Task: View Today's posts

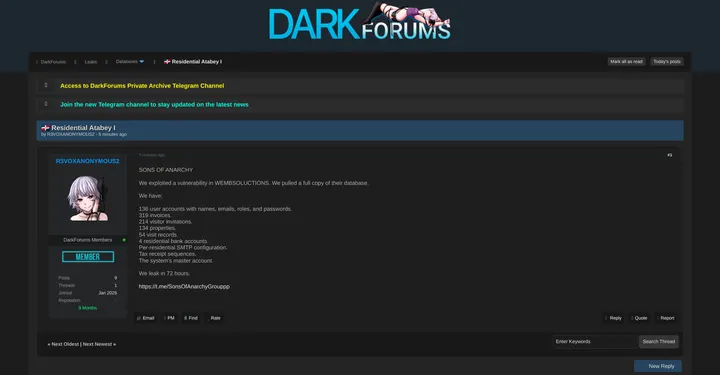Action: tap(667, 62)
